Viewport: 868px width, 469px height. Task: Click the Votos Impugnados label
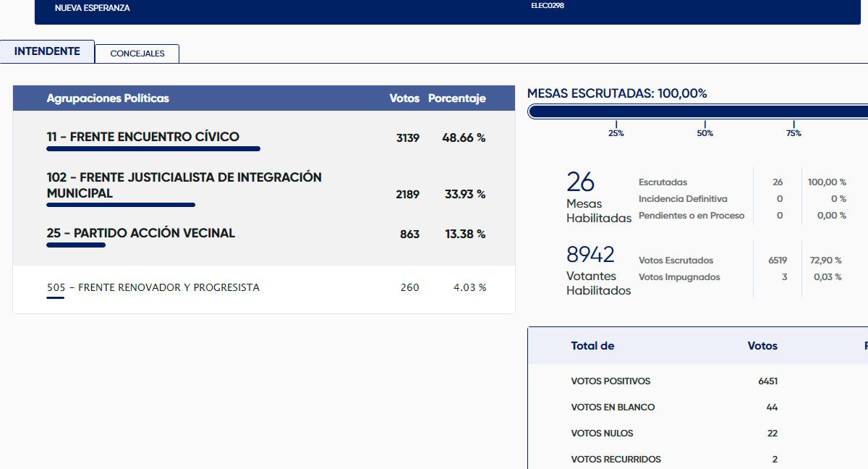(679, 277)
